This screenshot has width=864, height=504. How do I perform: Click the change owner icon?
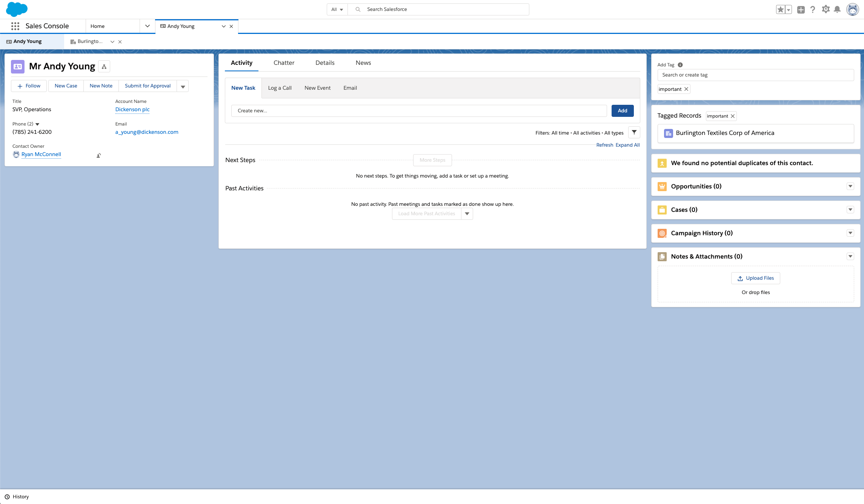click(x=98, y=155)
